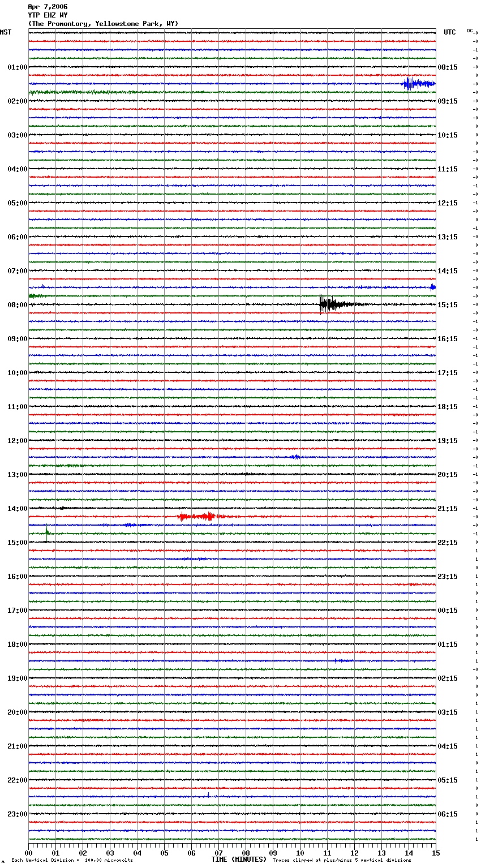Click the 05:15 UTC time label
The image size is (481, 868).
[448, 780]
